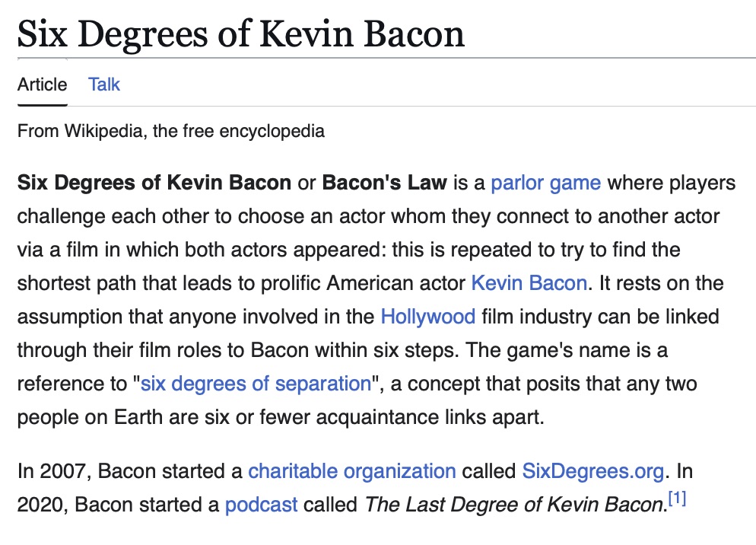Open the podcast link

261,504
